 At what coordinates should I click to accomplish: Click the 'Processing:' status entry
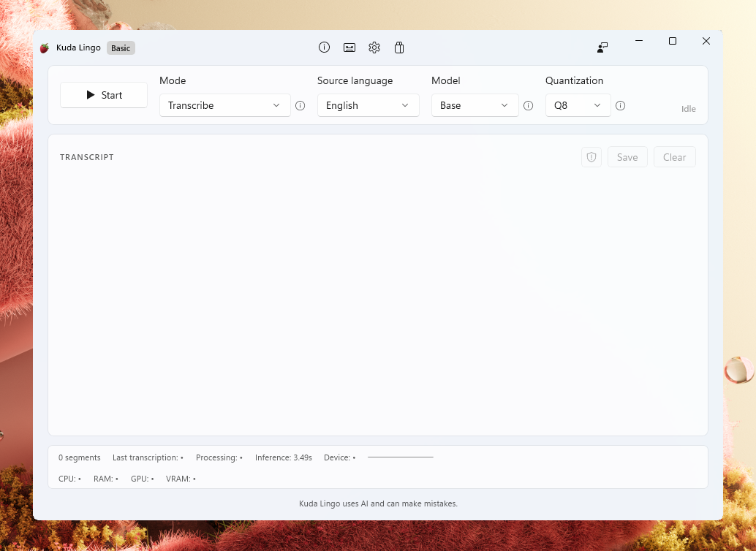pyautogui.click(x=219, y=457)
